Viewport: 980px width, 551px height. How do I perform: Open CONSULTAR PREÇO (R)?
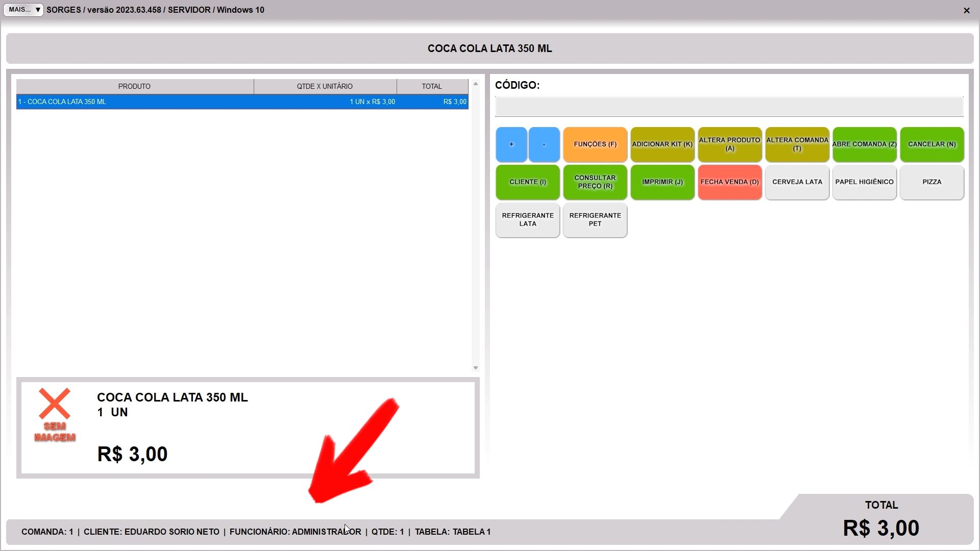[595, 182]
